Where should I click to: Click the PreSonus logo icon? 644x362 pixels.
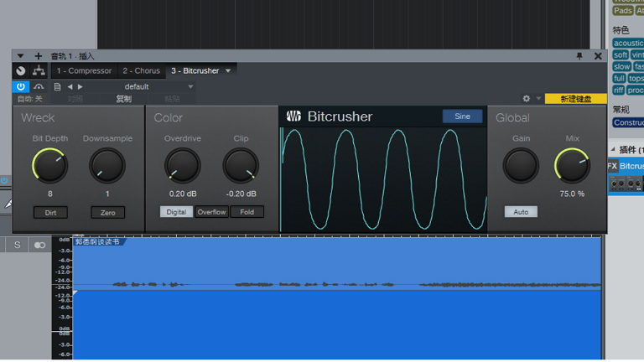[x=293, y=116]
